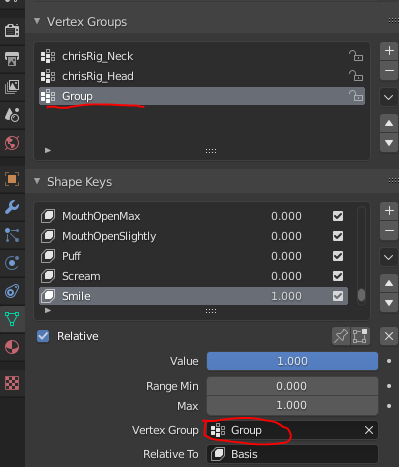
Task: Toggle shape key edit mode icon
Action: 360,336
